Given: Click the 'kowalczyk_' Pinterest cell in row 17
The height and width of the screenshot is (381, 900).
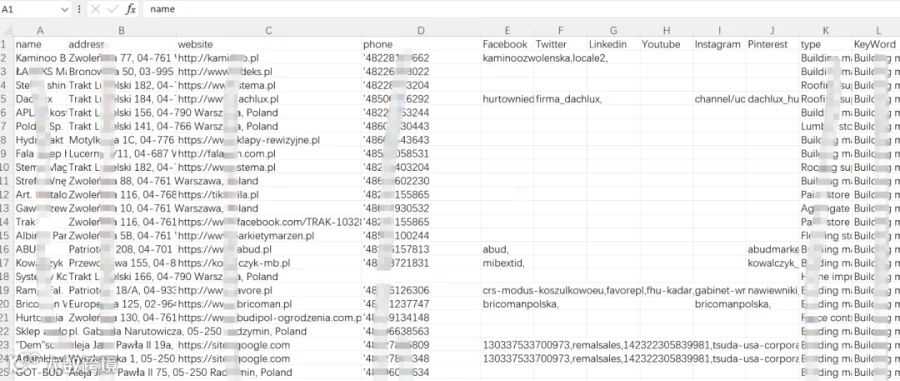Looking at the screenshot, I should 773,263.
